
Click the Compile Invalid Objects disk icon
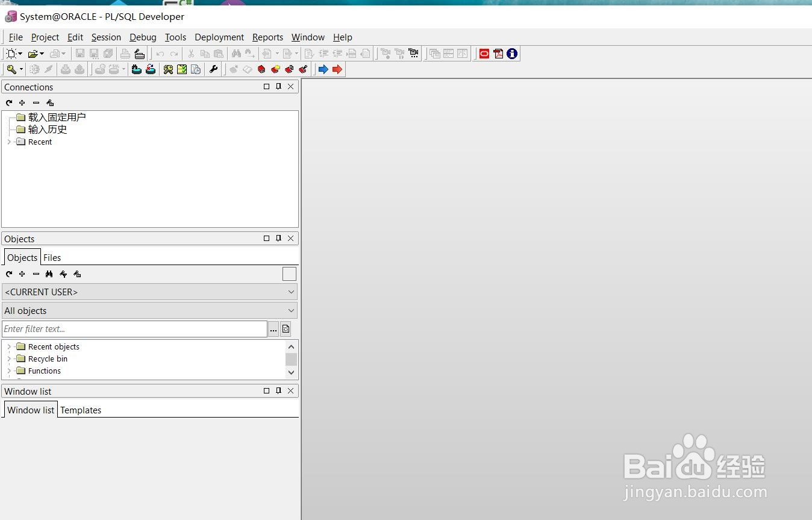(151, 69)
